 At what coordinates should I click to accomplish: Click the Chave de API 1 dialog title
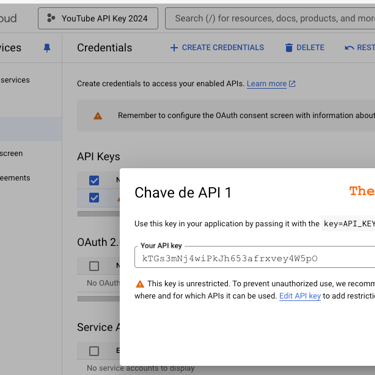(183, 193)
